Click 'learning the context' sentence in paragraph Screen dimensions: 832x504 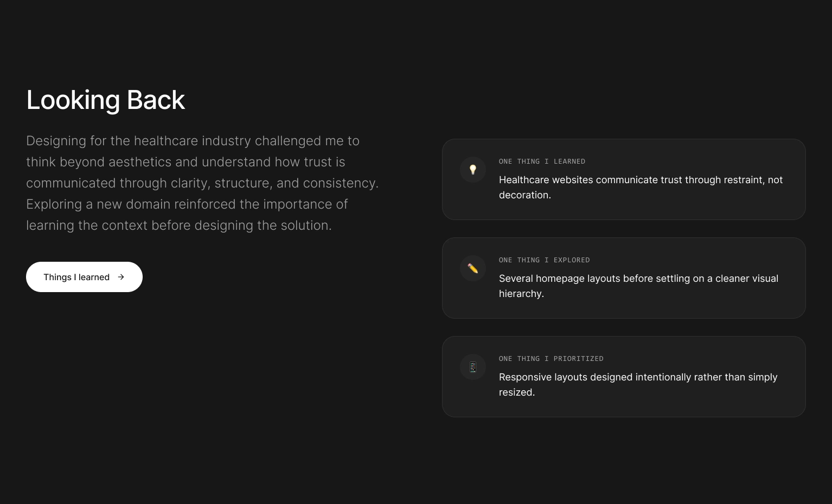pos(178,225)
